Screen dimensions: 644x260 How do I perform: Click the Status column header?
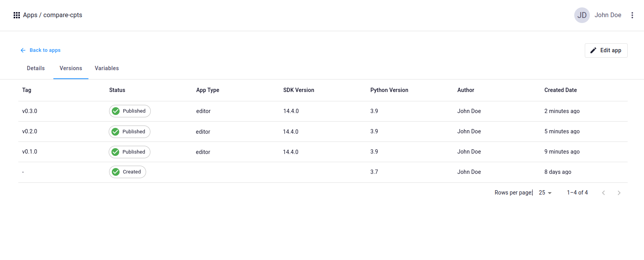point(117,90)
